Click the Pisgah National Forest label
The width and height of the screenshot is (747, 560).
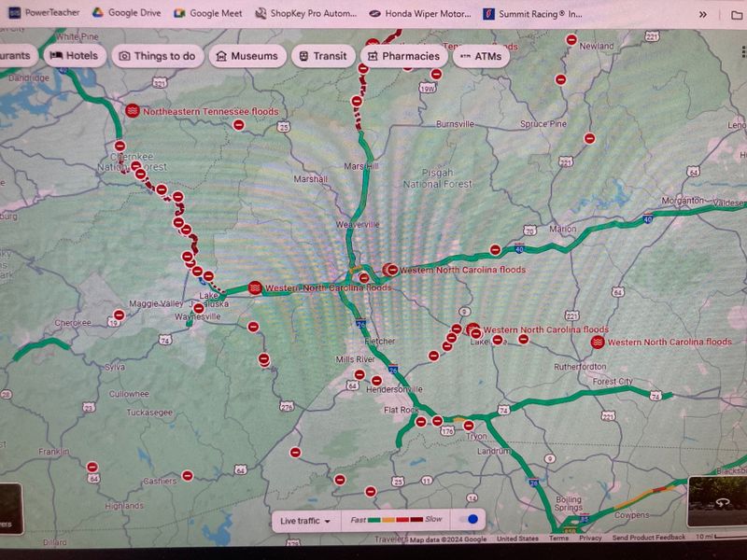[437, 178]
